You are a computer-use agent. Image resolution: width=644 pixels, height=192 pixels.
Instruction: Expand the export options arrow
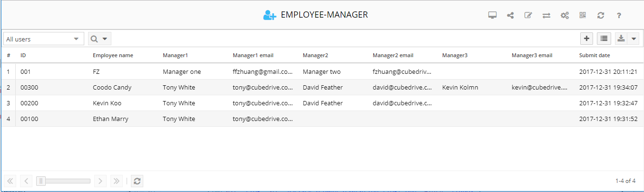tap(634, 39)
